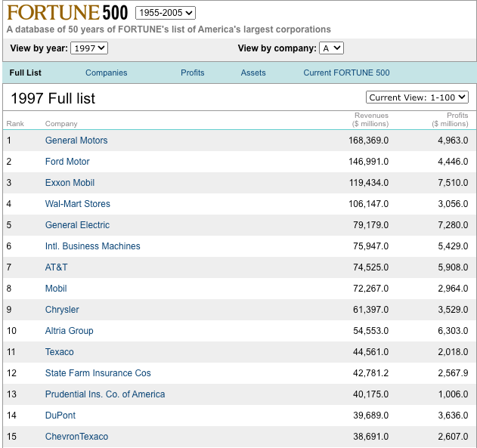Select Prudential profit 1,006.0
Image resolution: width=477 pixels, height=448 pixels.
454,394
